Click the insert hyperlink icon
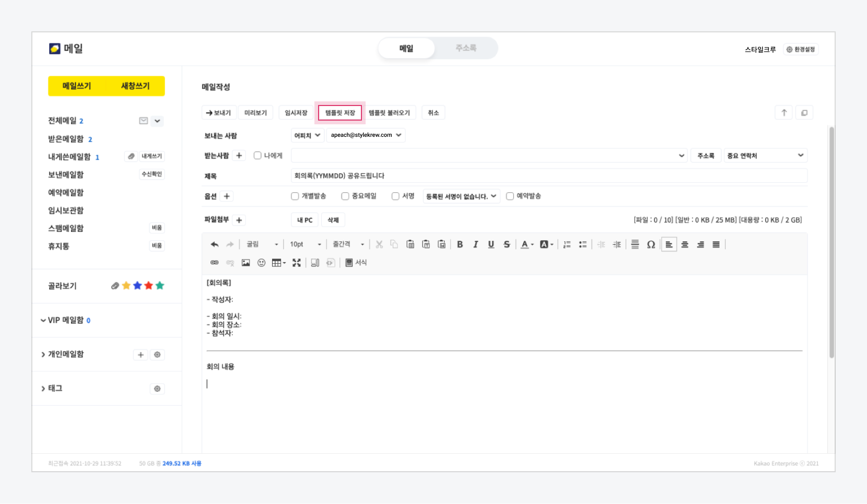The height and width of the screenshot is (504, 867). tap(214, 263)
